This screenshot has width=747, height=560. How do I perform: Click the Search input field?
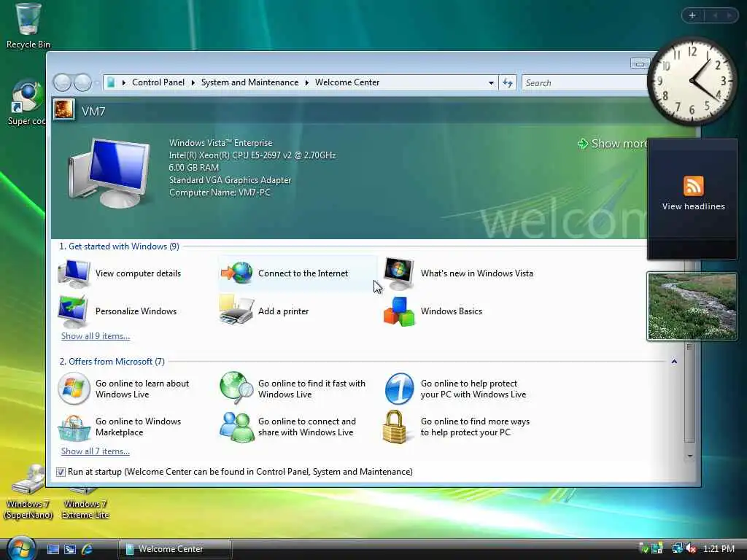586,83
